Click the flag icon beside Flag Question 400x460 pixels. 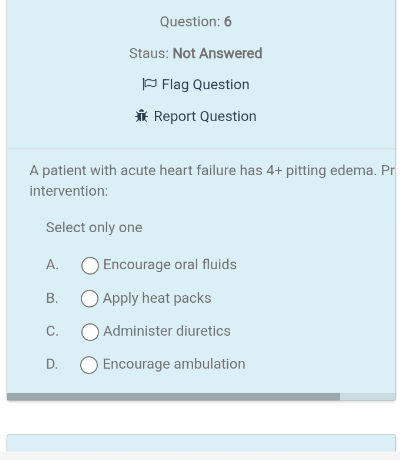149,84
